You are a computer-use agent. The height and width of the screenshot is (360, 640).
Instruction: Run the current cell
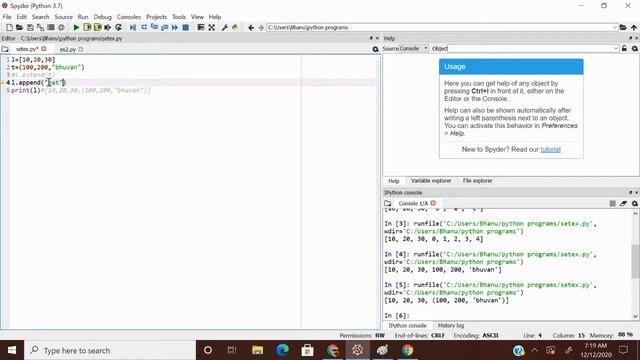click(87, 27)
